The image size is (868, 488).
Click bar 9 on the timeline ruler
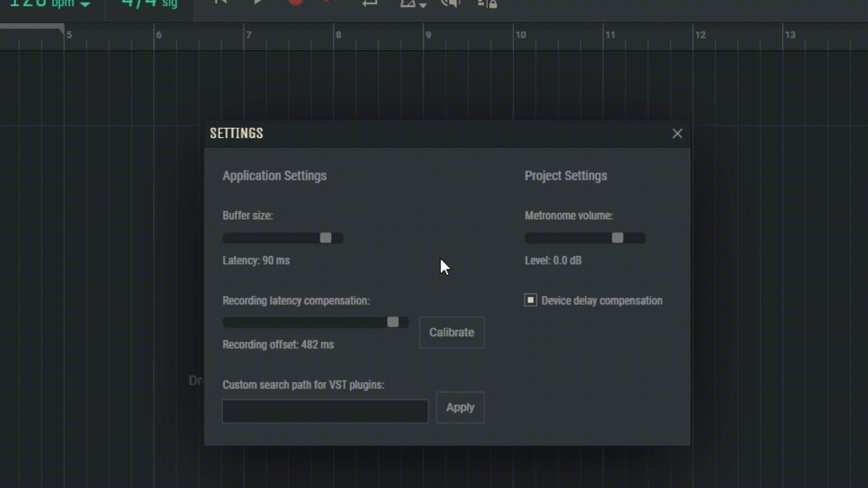(x=428, y=35)
